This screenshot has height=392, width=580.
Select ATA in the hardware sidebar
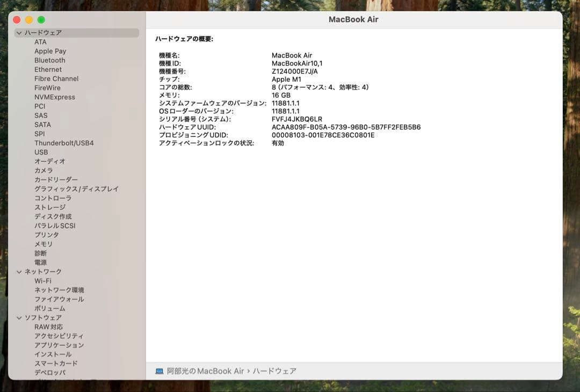pyautogui.click(x=40, y=42)
